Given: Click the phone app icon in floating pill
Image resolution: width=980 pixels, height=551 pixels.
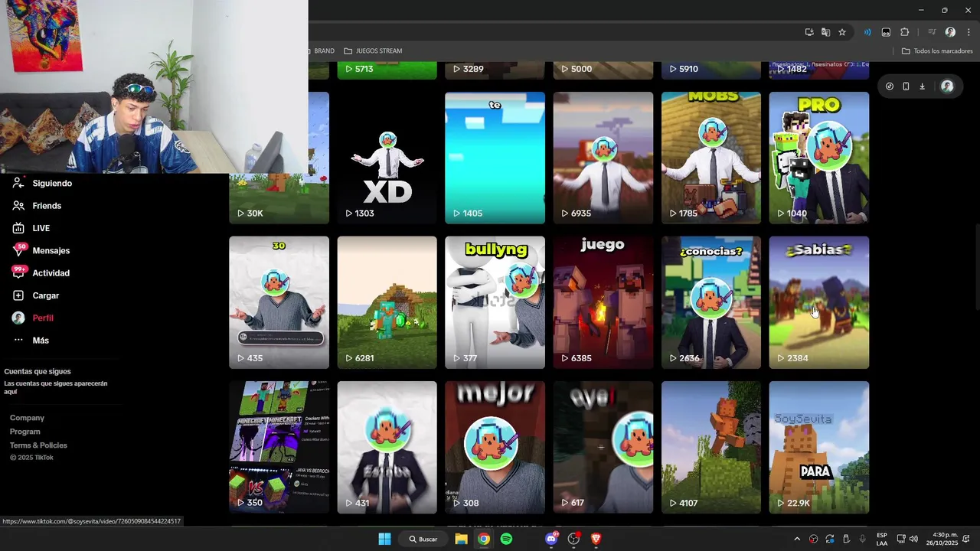Looking at the screenshot, I should click(x=906, y=86).
